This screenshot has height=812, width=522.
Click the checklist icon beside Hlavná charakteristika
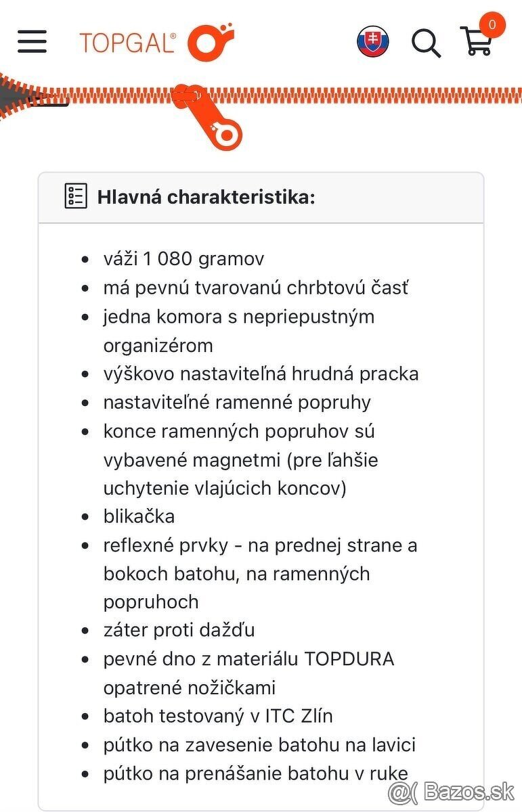(74, 196)
